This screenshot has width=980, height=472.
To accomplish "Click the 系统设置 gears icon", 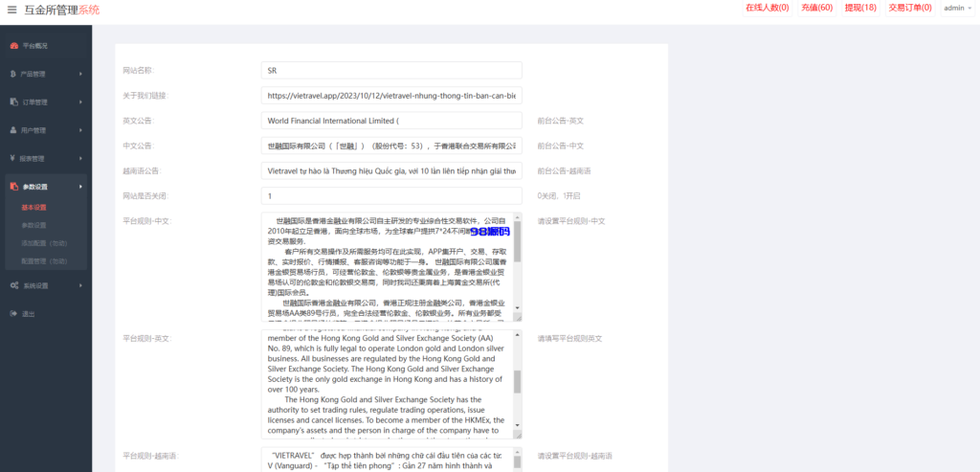I will point(13,285).
